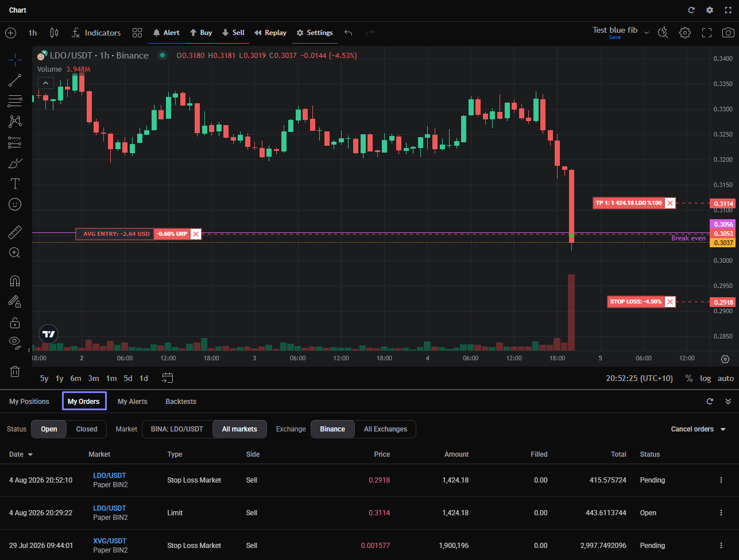Open the timezone UTC+10 menu

(640, 378)
